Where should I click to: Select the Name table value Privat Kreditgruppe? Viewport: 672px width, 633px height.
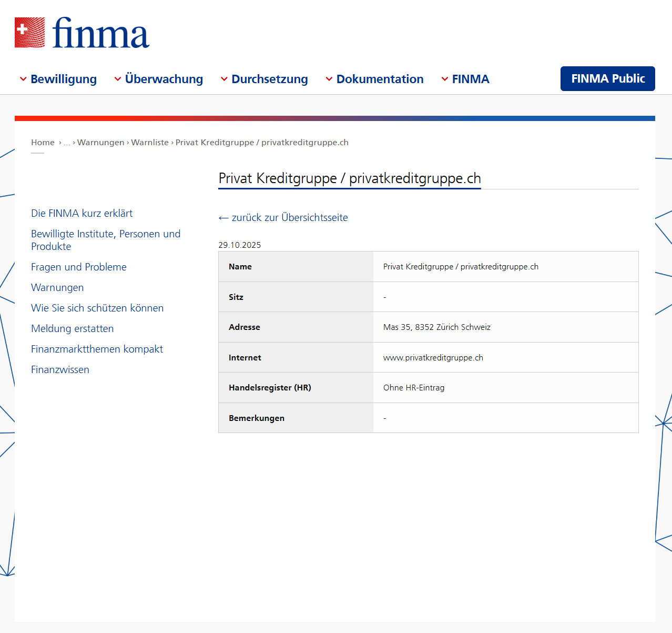[461, 267]
